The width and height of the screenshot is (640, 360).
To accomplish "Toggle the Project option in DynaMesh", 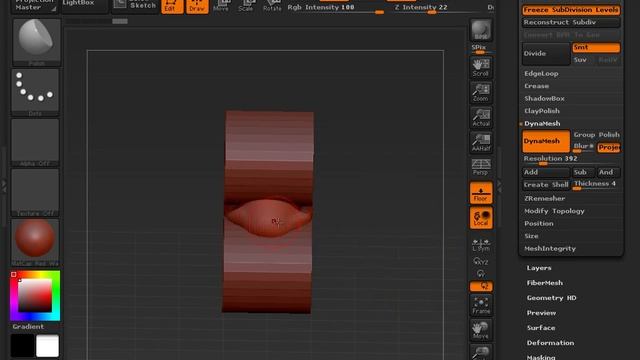I will 609,147.
